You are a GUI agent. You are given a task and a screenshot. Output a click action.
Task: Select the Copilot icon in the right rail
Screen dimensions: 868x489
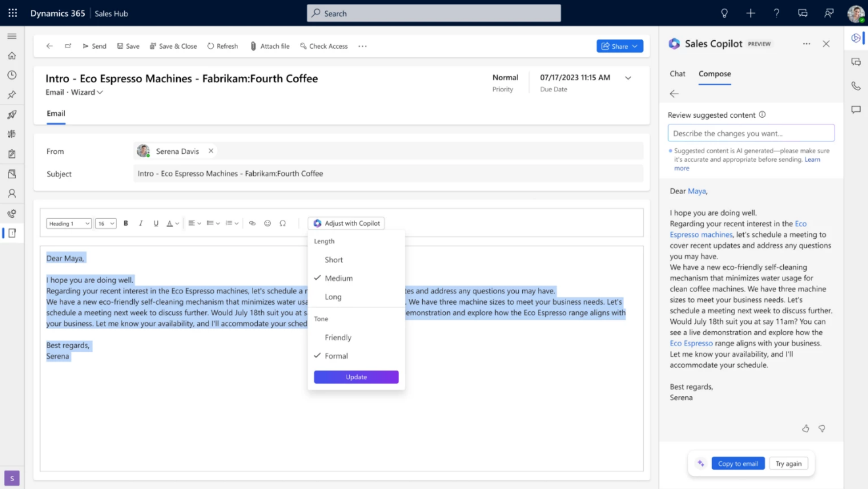(x=856, y=38)
